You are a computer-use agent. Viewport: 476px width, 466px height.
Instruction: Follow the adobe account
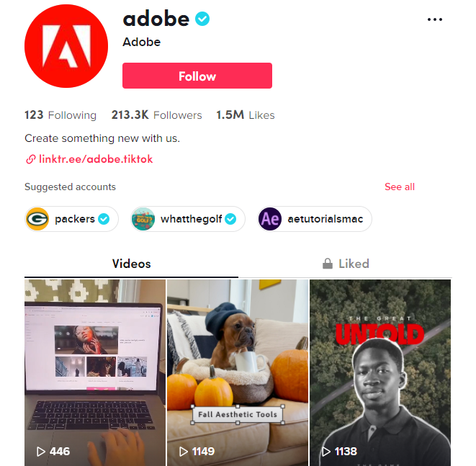click(197, 76)
